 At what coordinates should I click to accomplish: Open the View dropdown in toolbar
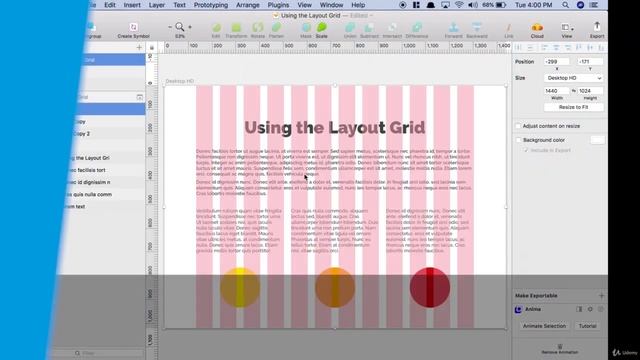tap(567, 28)
